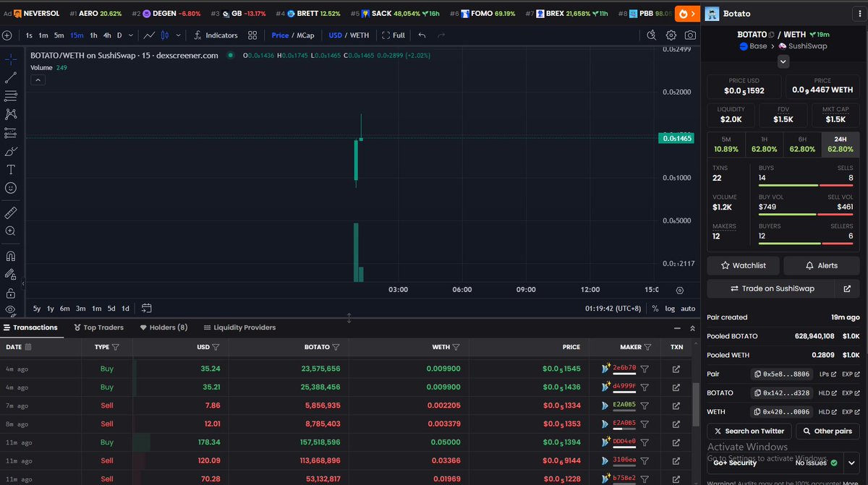Select the 5d date range

pyautogui.click(x=111, y=308)
